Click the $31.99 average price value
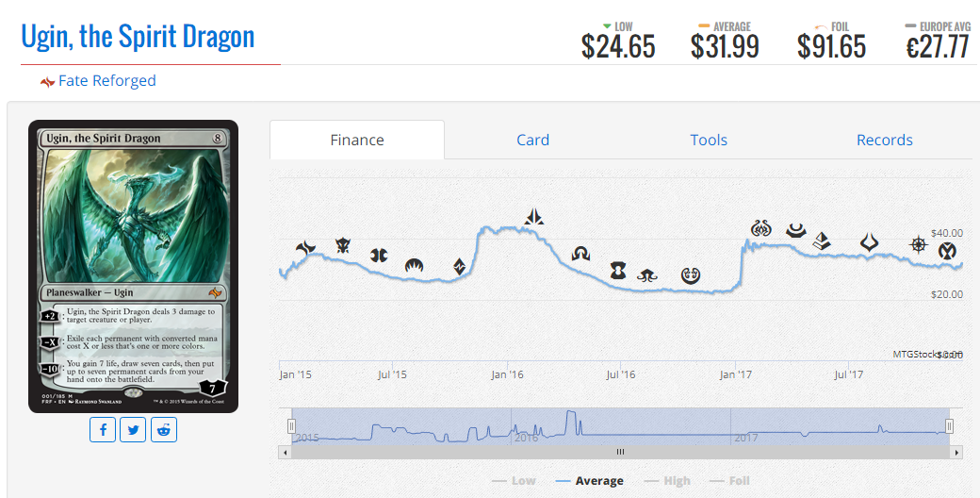 tap(725, 47)
